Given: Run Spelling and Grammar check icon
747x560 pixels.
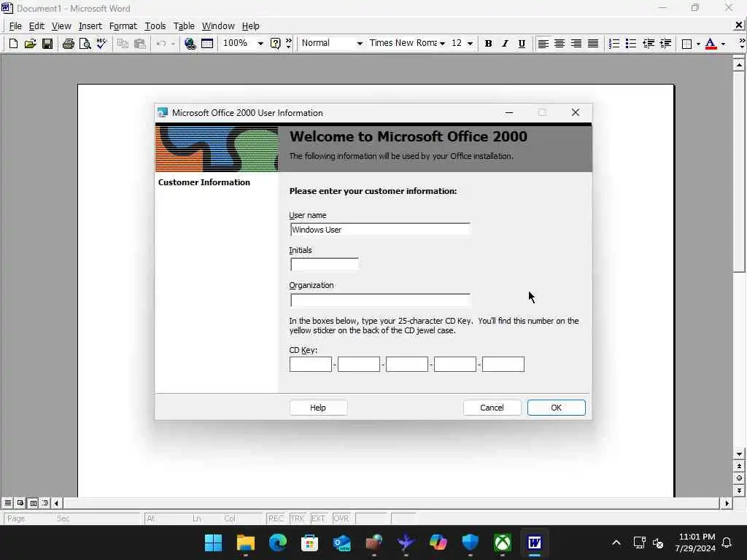Looking at the screenshot, I should click(x=101, y=44).
